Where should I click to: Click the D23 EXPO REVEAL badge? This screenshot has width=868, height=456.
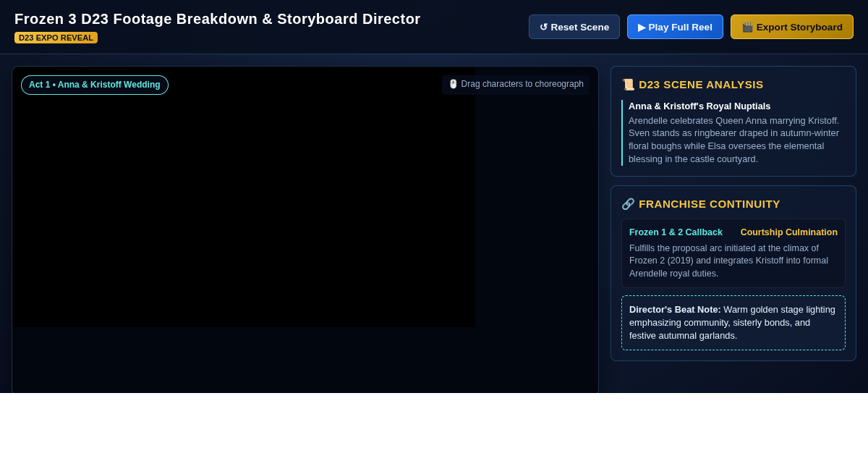56,38
